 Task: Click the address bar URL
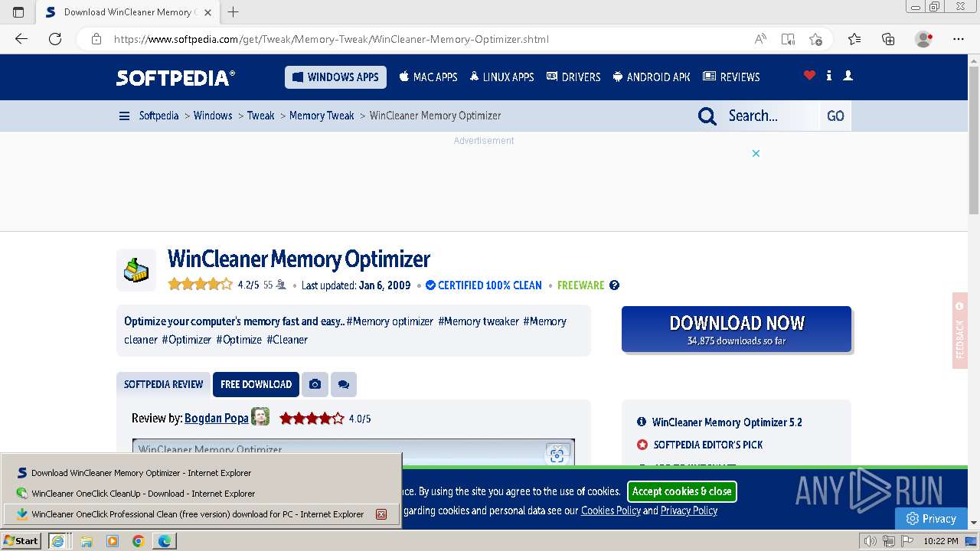click(332, 39)
